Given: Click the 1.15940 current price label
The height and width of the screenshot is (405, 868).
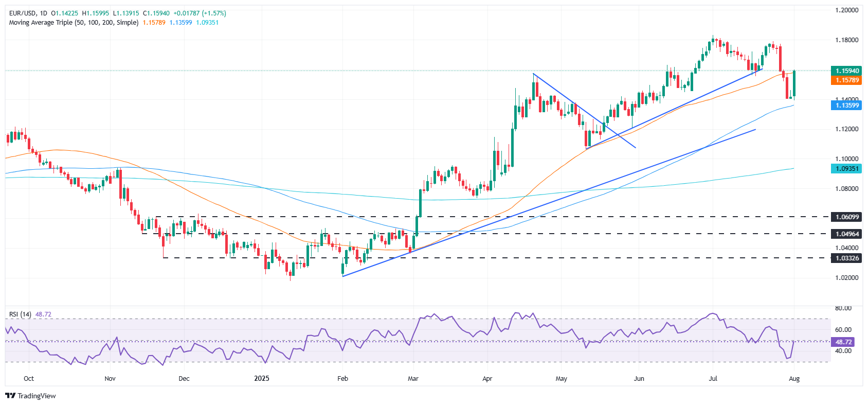Looking at the screenshot, I should (847, 71).
